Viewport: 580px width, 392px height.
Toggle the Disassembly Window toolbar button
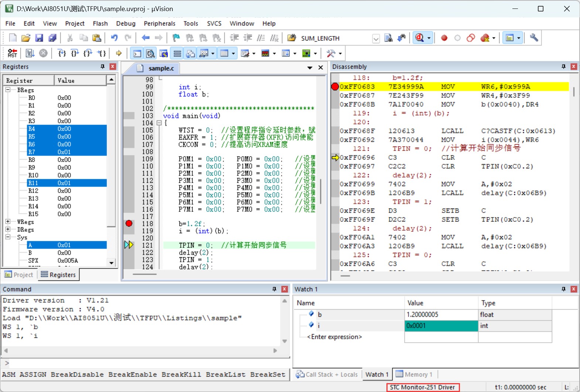pos(150,54)
